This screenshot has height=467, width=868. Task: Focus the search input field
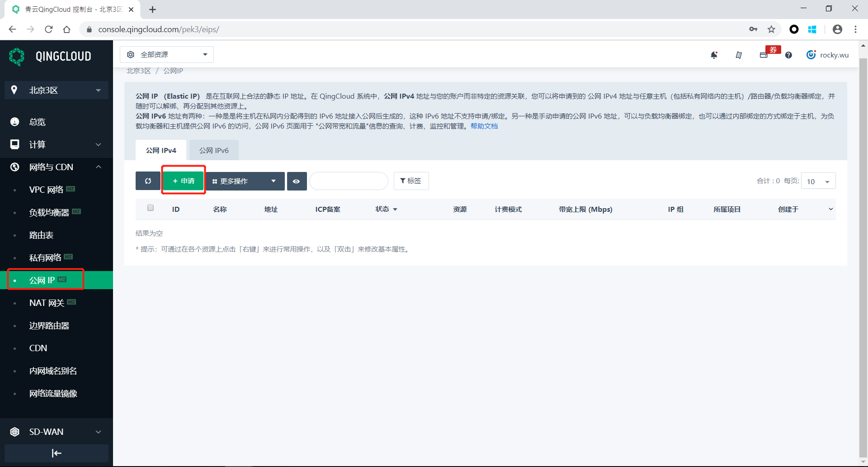click(x=349, y=181)
